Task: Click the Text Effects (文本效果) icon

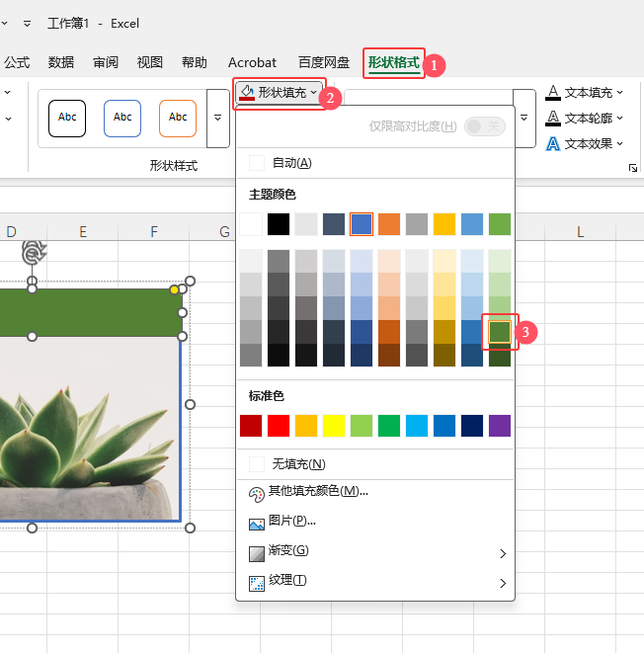Action: point(553,144)
